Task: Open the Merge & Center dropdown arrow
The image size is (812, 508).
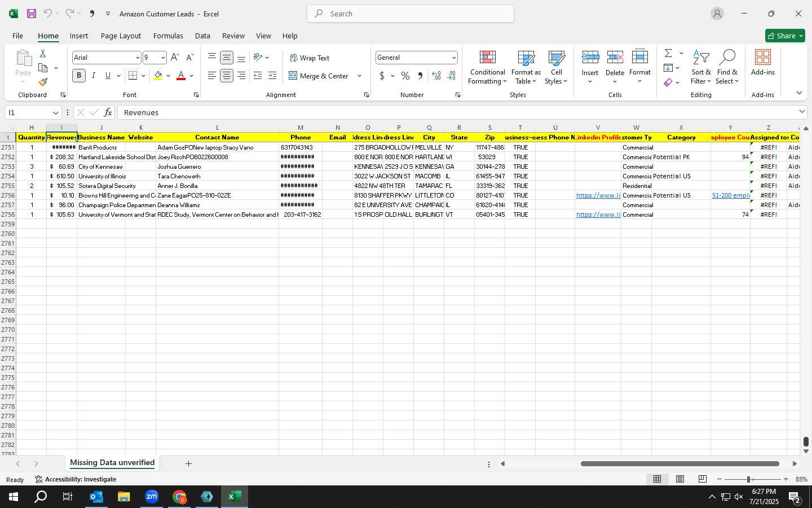Action: [x=359, y=76]
